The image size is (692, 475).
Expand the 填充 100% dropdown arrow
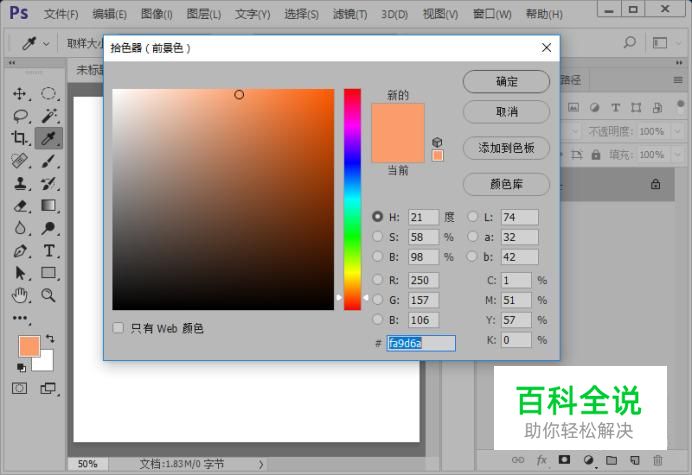coord(677,155)
